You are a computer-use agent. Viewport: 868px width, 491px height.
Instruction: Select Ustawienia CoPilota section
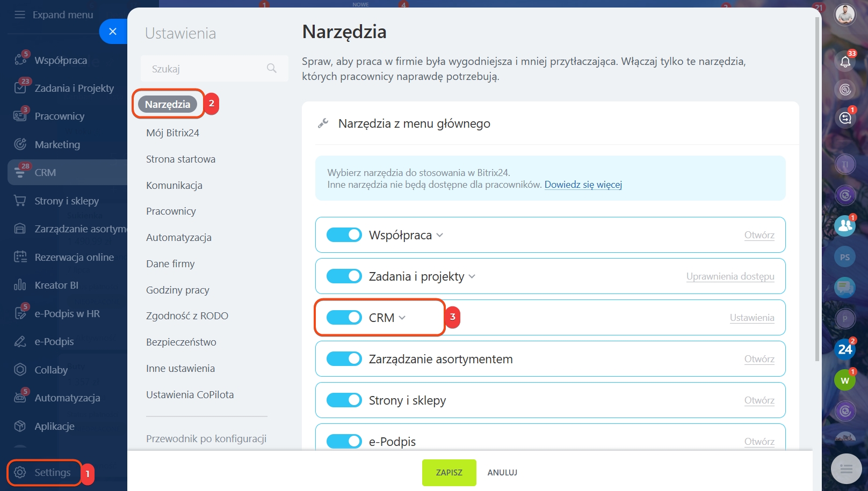click(x=190, y=394)
